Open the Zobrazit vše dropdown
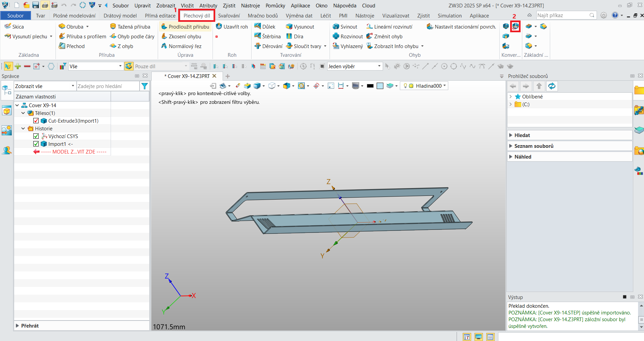The width and height of the screenshot is (644, 341). [x=45, y=86]
